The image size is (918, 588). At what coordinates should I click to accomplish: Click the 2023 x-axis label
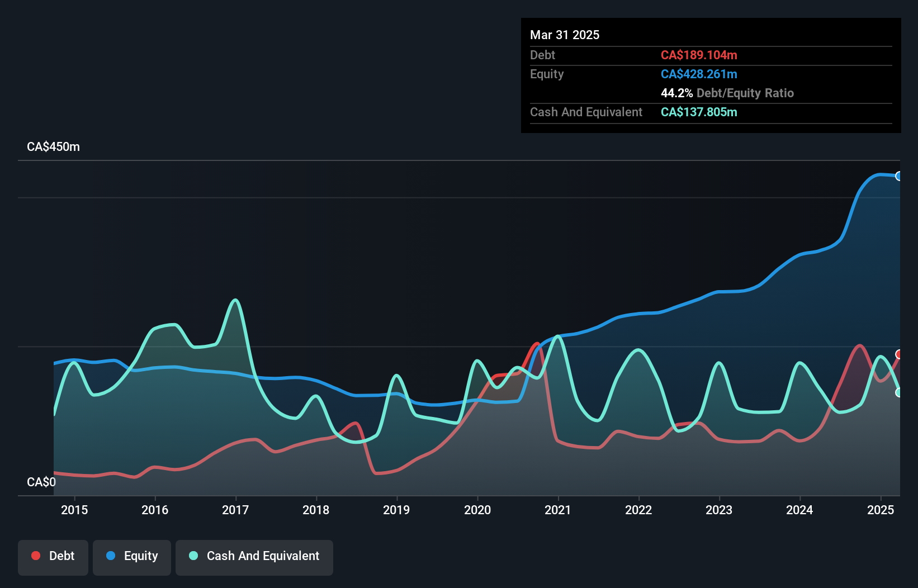719,510
